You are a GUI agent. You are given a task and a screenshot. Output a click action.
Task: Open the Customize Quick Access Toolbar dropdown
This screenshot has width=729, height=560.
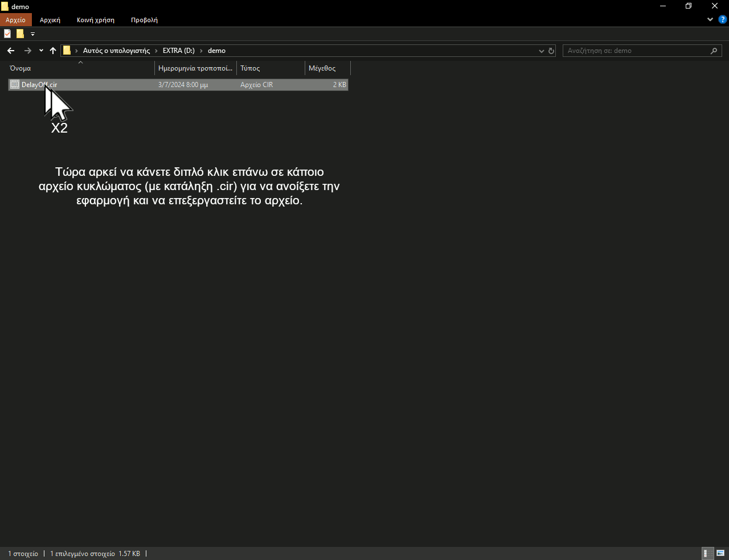32,34
